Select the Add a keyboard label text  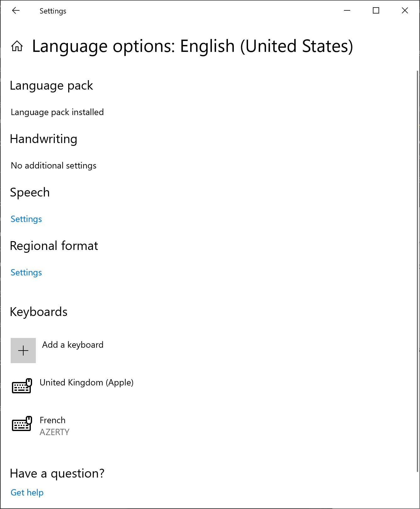73,345
